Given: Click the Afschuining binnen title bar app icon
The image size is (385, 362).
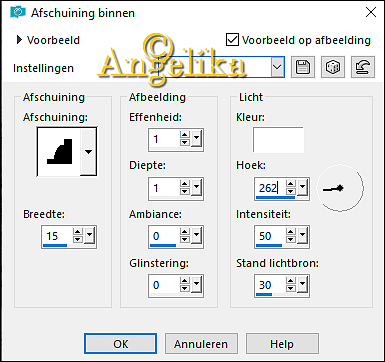Looking at the screenshot, I should pos(18,12).
